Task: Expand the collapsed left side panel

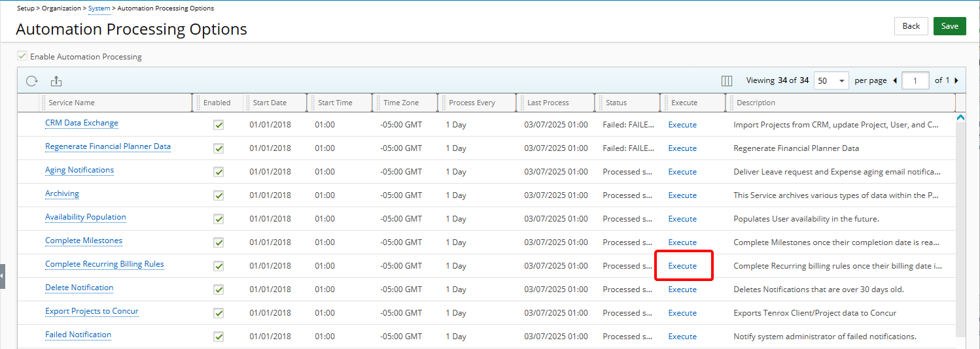Action: pyautogui.click(x=3, y=276)
